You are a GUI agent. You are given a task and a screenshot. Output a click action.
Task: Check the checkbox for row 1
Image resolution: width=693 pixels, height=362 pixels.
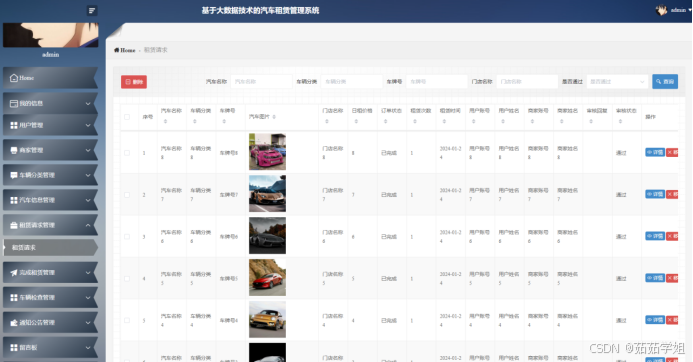pyautogui.click(x=127, y=153)
